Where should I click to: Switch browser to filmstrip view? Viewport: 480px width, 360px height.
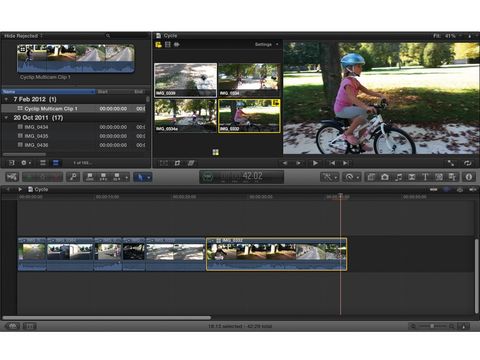43,163
